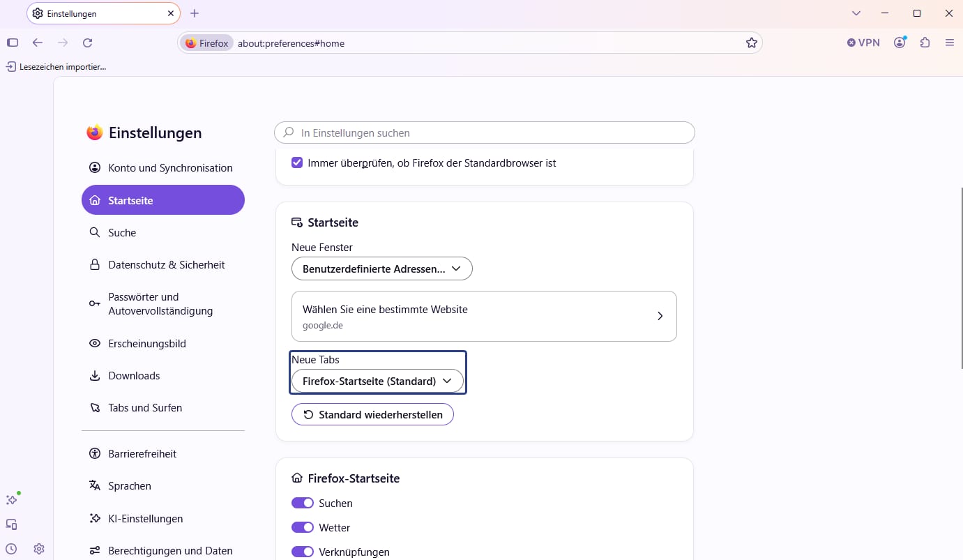The height and width of the screenshot is (560, 963).
Task: Open the sidebar toggle icon
Action: tap(13, 43)
